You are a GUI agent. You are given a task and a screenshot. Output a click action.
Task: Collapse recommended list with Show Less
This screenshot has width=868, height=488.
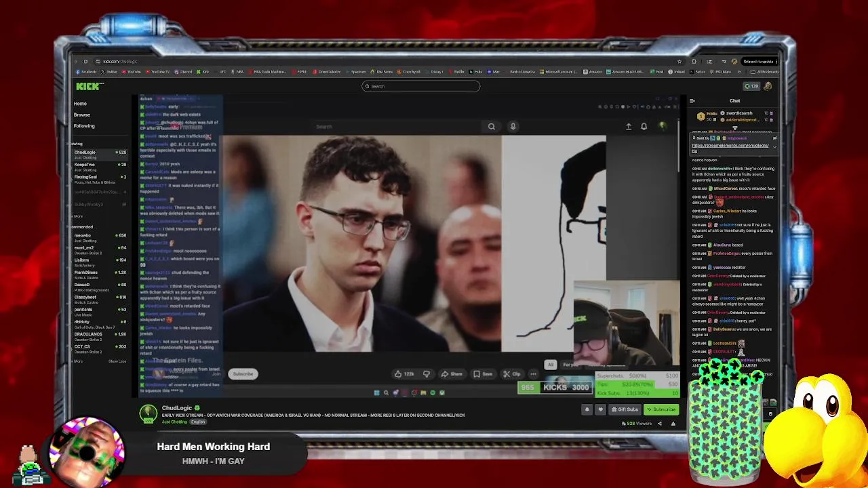(x=117, y=361)
